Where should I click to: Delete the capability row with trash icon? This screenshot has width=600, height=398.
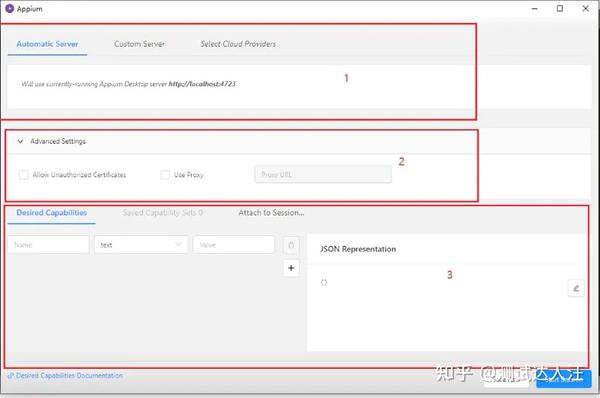291,245
